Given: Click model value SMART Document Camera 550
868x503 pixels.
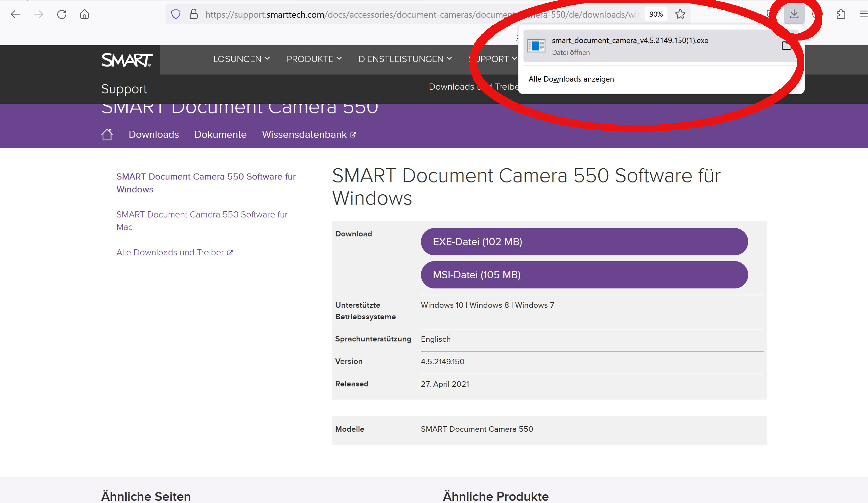Looking at the screenshot, I should tap(477, 429).
